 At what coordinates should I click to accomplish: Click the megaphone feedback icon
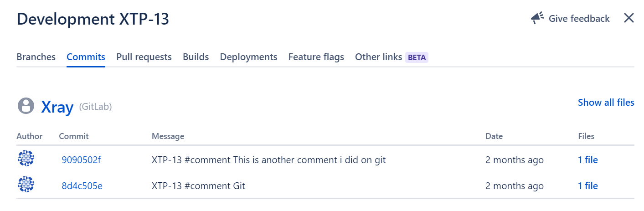click(x=537, y=18)
